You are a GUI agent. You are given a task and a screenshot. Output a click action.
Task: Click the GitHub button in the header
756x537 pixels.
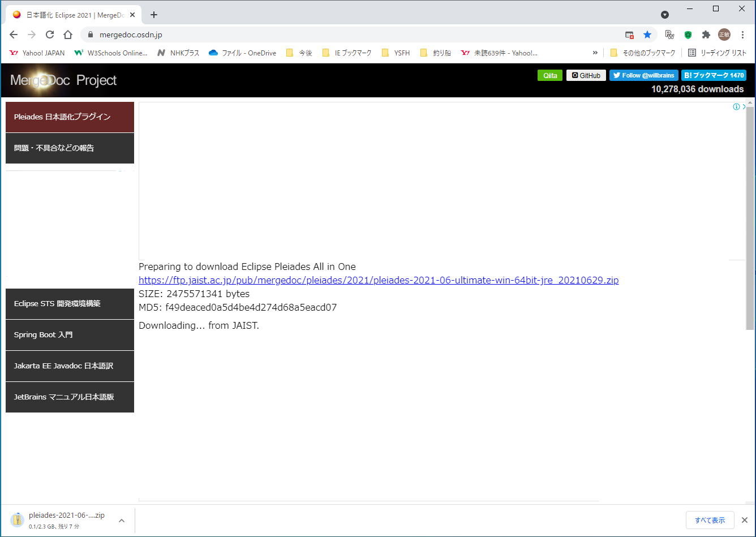pos(586,75)
